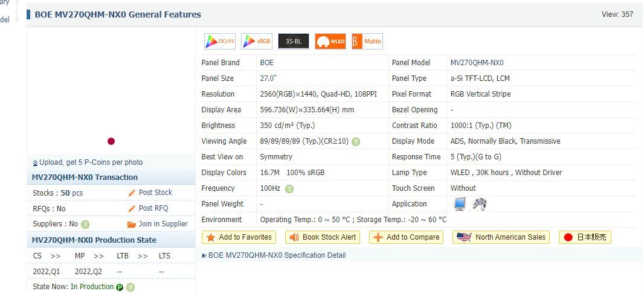This screenshot has width=644, height=294.
Task: Click the upload arrows icon by photo text
Action: point(35,163)
